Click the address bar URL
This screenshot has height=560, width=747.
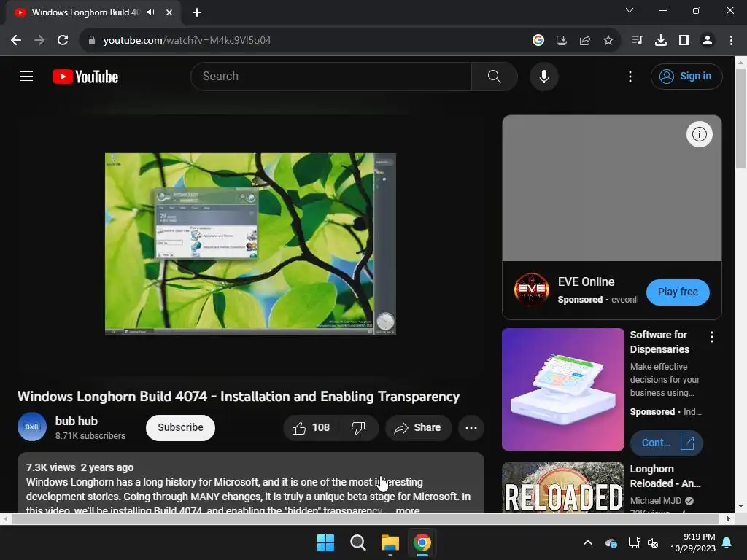click(x=187, y=41)
